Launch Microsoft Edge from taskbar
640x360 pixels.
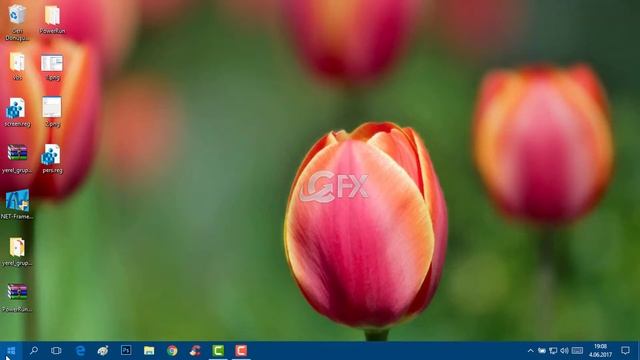(x=80, y=351)
